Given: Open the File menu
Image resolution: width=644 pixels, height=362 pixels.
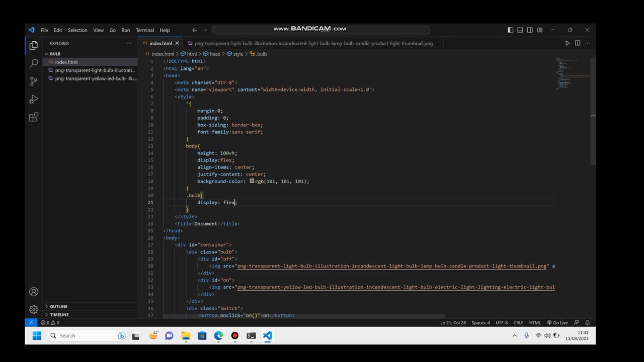Looking at the screenshot, I should click(44, 30).
